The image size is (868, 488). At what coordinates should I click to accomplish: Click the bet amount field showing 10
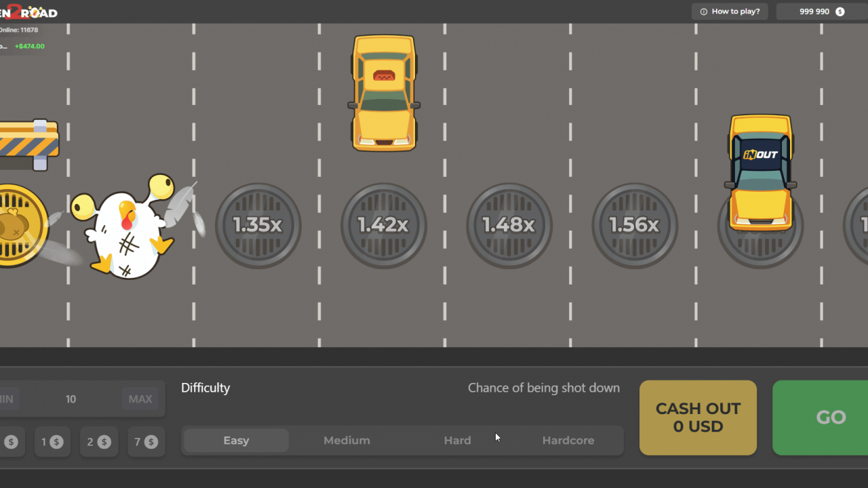71,399
